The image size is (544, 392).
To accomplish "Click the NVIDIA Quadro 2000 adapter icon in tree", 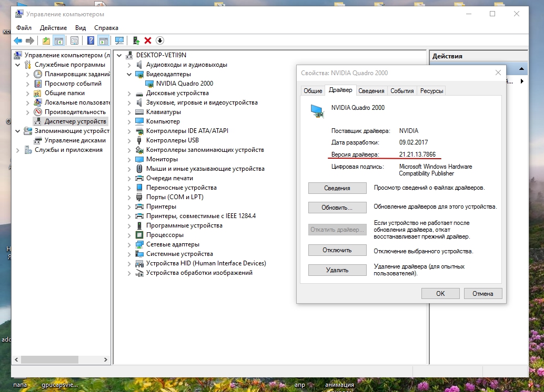I will tap(149, 84).
